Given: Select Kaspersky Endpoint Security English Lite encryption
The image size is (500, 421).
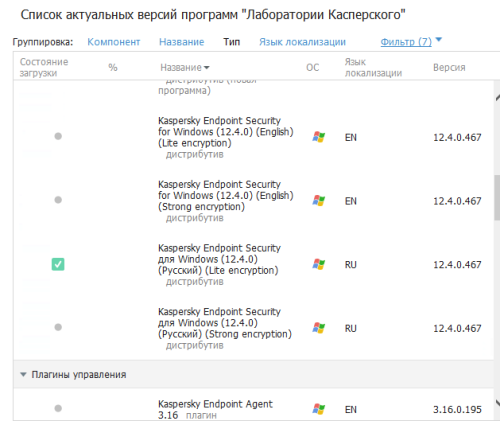Looking at the screenshot, I should click(226, 137).
